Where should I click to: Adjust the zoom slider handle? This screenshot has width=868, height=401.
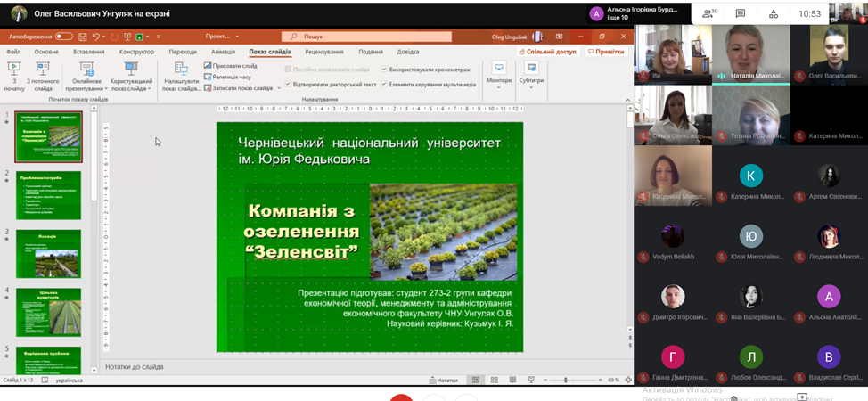coord(565,381)
